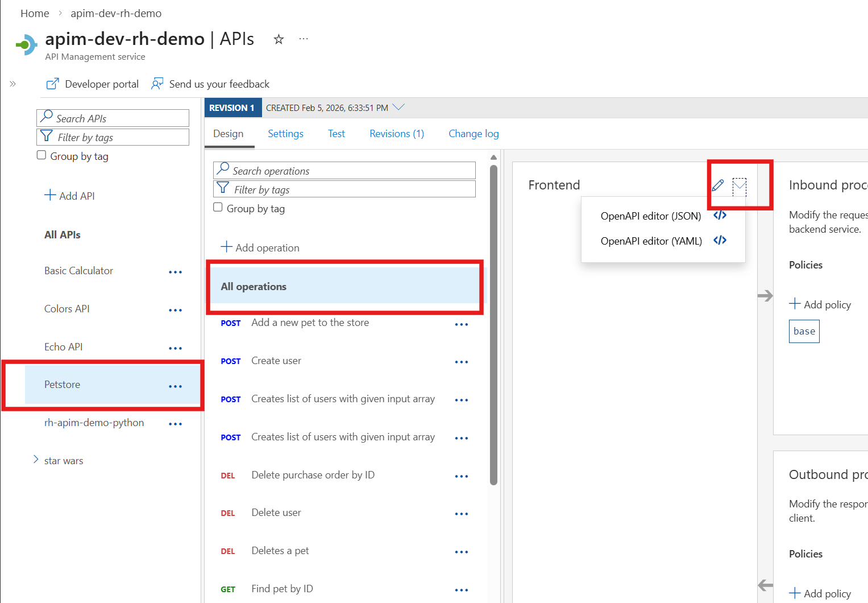Open OpenAPI editor (JSON) via its code icon
The image size is (868, 603).
point(720,215)
